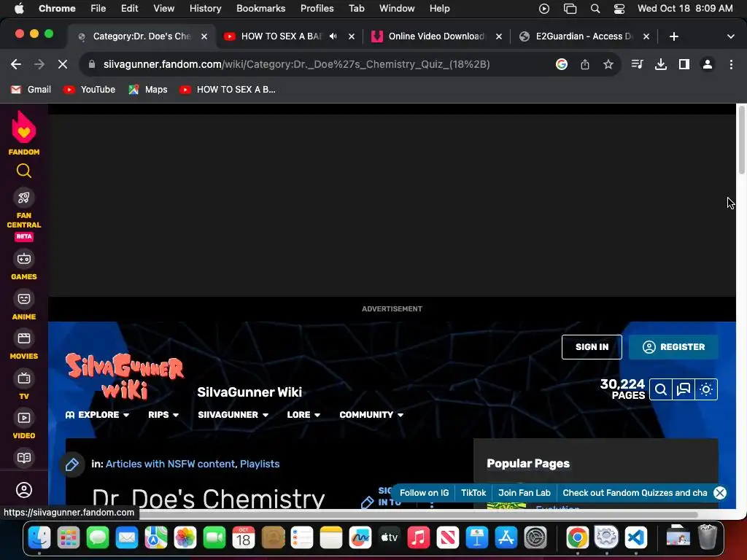This screenshot has height=560, width=747.
Task: Open Finder from the dock
Action: point(39,538)
